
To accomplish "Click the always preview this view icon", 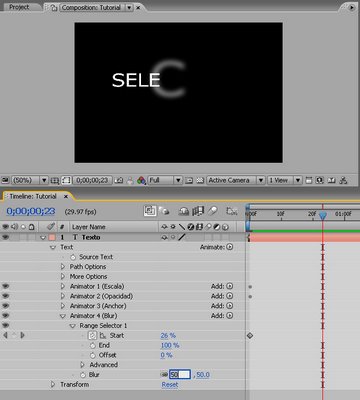I will 5,180.
